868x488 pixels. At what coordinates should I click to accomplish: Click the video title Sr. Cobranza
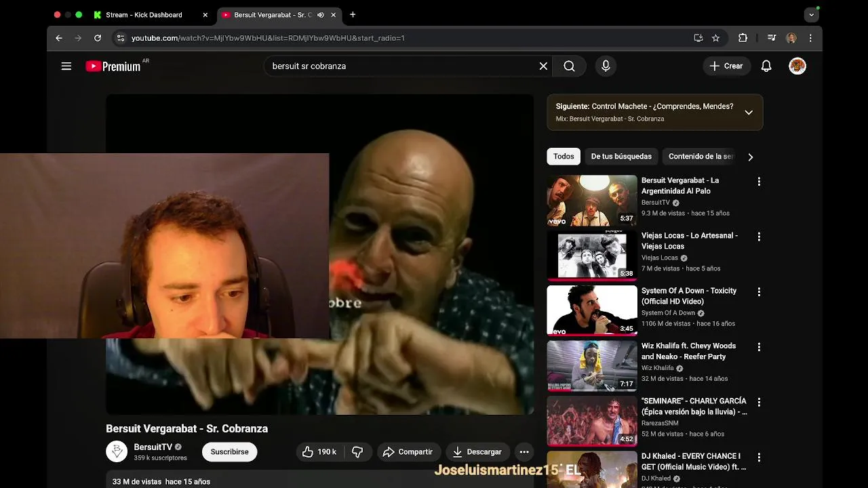point(186,428)
